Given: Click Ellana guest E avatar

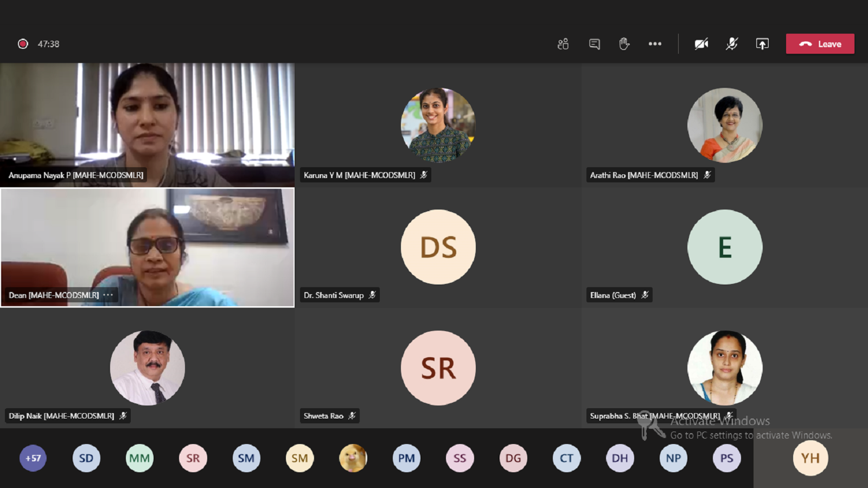Looking at the screenshot, I should (725, 247).
